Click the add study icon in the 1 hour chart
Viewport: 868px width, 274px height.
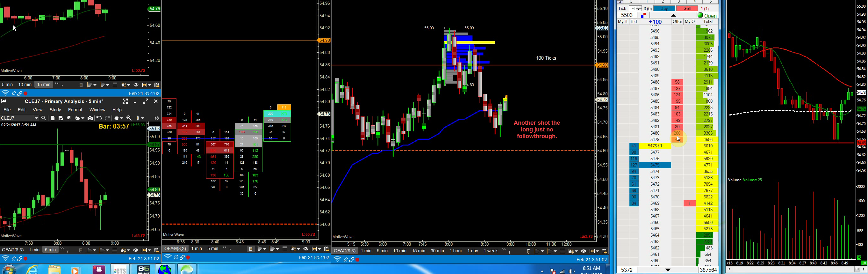coord(571,251)
